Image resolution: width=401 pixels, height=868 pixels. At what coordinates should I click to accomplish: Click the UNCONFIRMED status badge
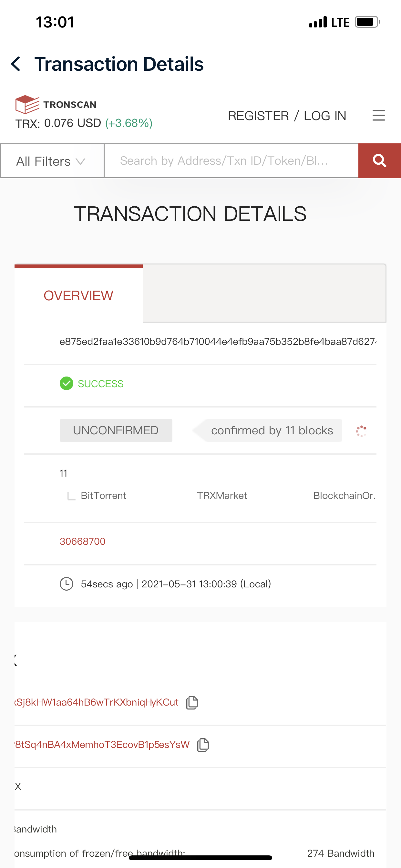point(116,430)
